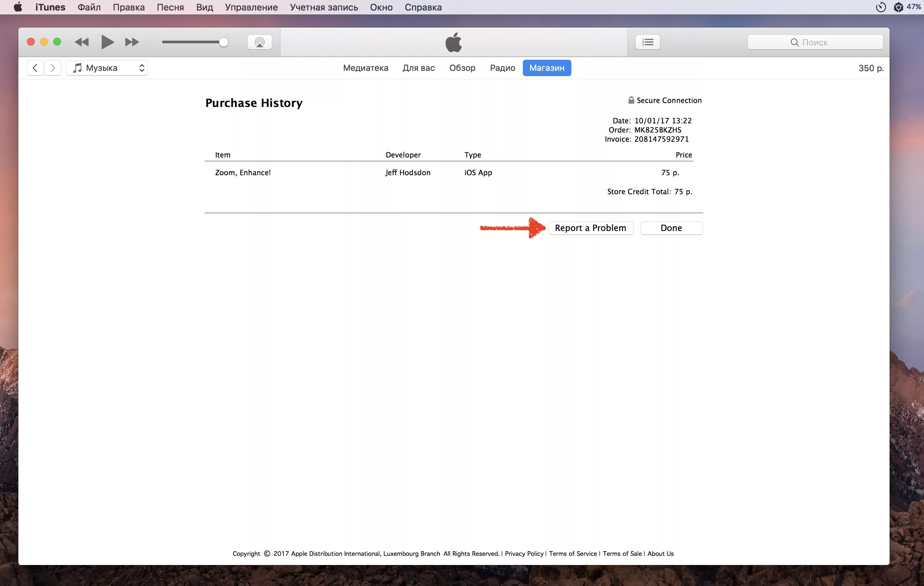Open the Вид menu

[205, 7]
